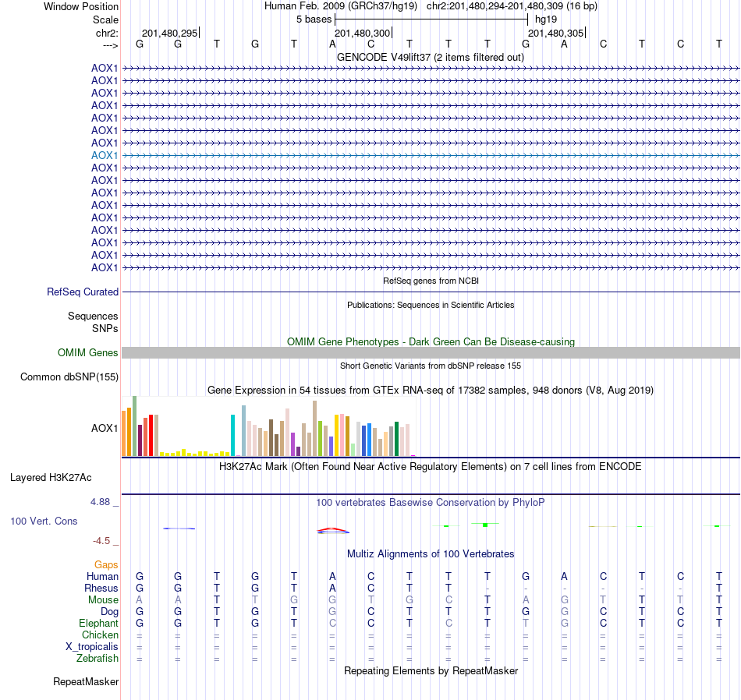The height and width of the screenshot is (700, 741).
Task: Click the cyan bar in the GTEx expression chart
Action: click(233, 435)
